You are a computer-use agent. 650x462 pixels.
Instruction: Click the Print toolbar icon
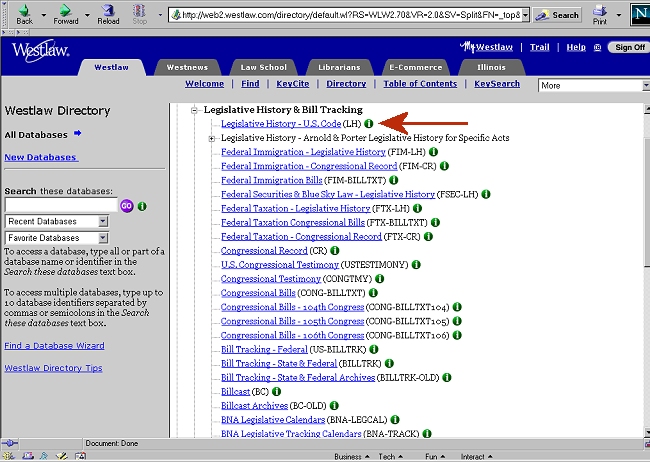click(599, 14)
